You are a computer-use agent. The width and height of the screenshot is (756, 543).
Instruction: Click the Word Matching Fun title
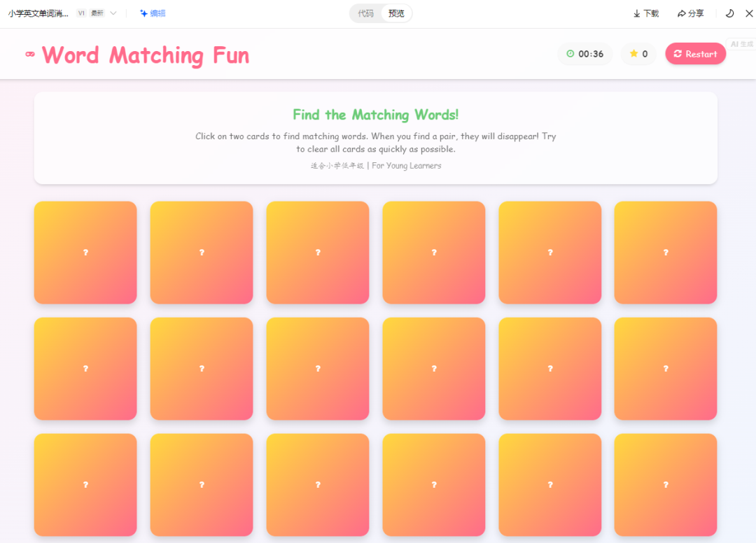pos(146,55)
